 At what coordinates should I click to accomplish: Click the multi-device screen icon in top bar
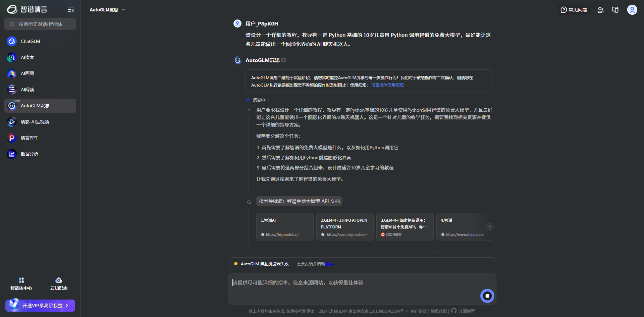[615, 10]
